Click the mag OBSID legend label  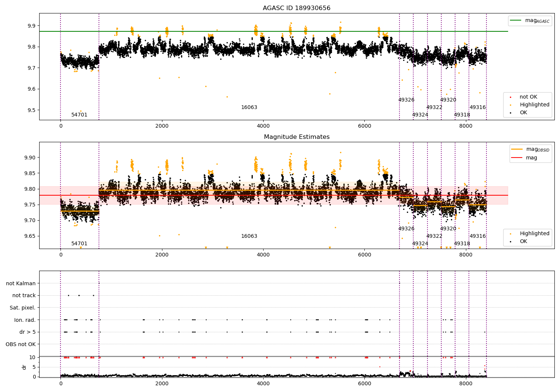(x=538, y=149)
